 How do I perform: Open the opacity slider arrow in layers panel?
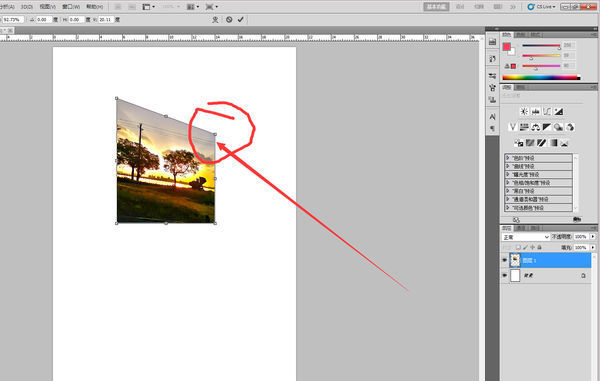point(593,237)
